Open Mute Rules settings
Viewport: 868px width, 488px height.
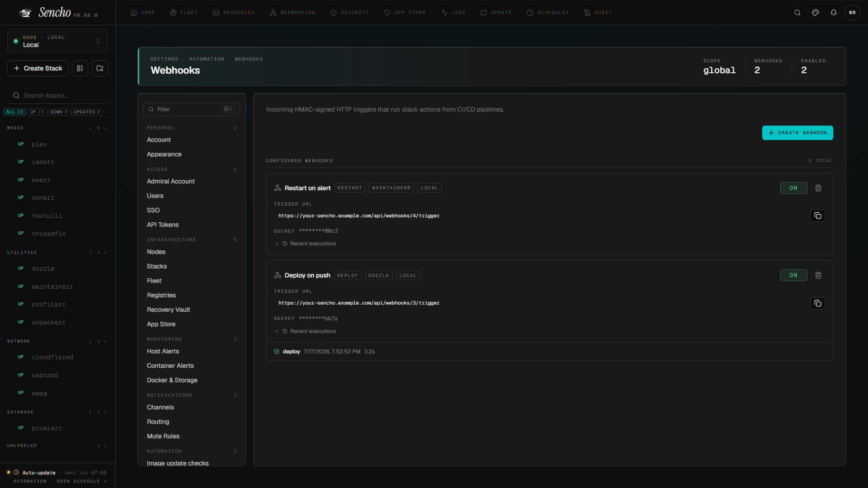pyautogui.click(x=163, y=436)
